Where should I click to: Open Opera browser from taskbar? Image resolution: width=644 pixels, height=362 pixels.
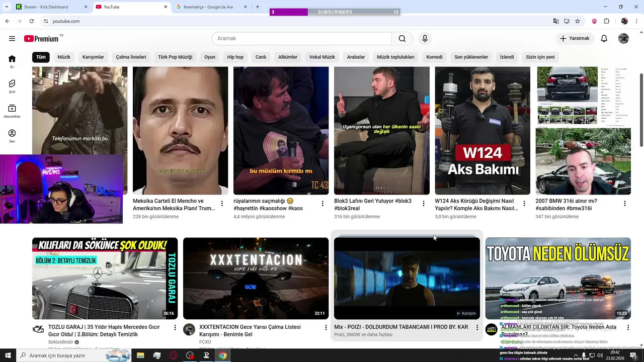coord(173,355)
